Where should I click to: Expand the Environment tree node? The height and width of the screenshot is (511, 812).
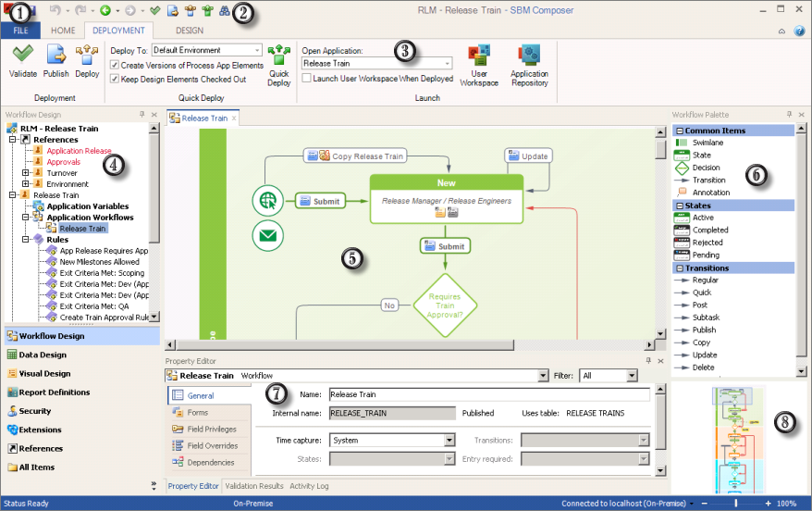(x=25, y=183)
